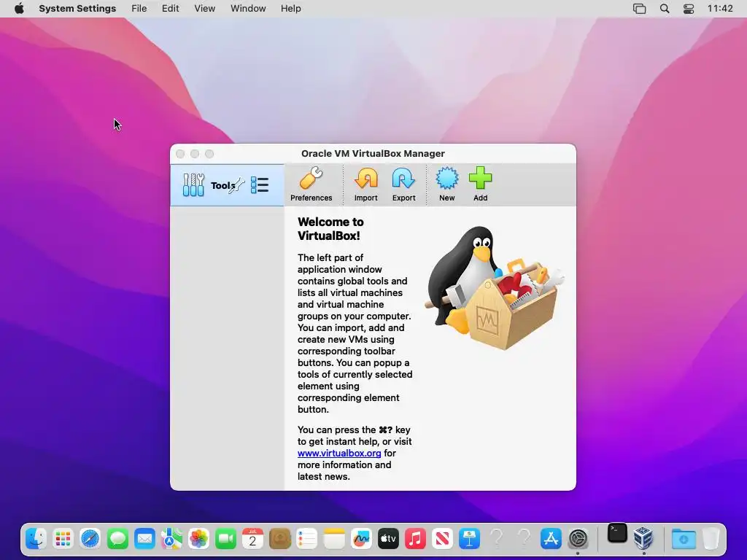Select the Tools item in the left pane
747x560 pixels.
(228, 185)
